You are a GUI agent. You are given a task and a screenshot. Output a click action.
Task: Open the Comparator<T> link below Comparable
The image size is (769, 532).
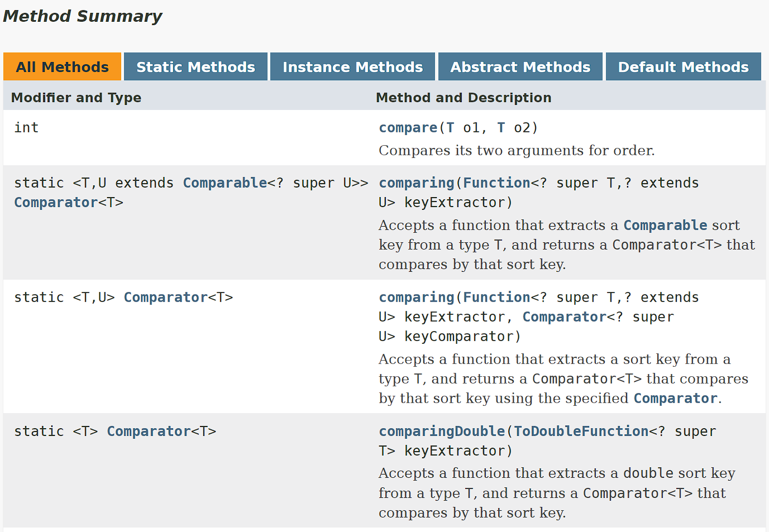point(55,202)
